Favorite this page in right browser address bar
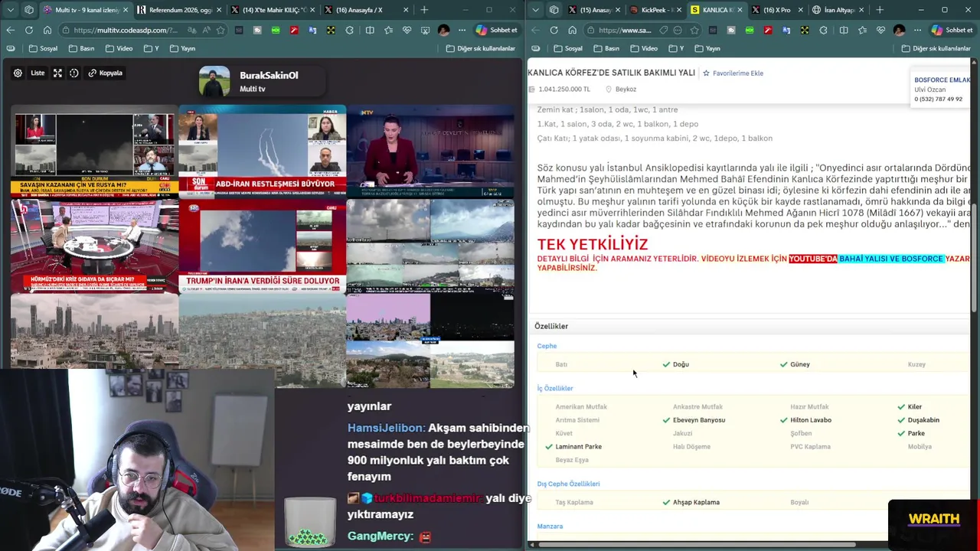 click(x=694, y=30)
